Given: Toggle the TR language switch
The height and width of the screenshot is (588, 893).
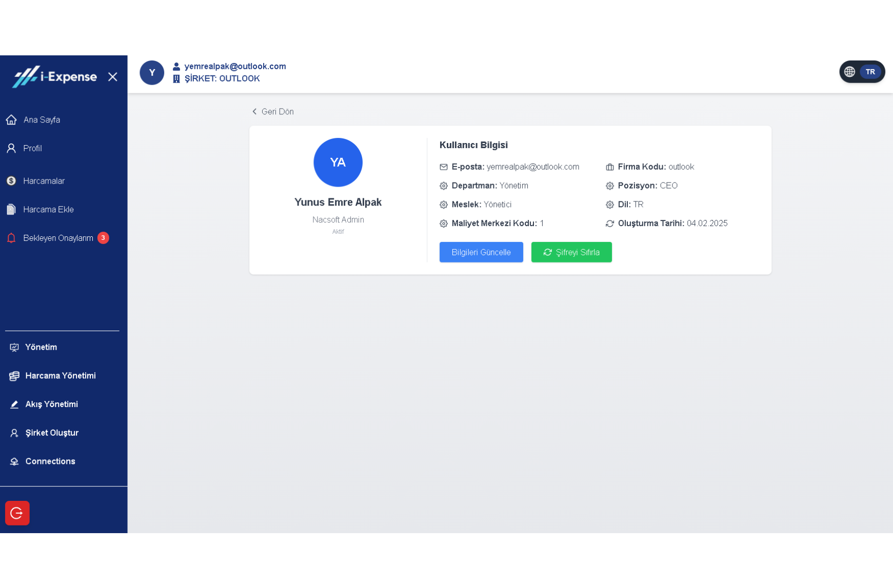Looking at the screenshot, I should pyautogui.click(x=870, y=72).
